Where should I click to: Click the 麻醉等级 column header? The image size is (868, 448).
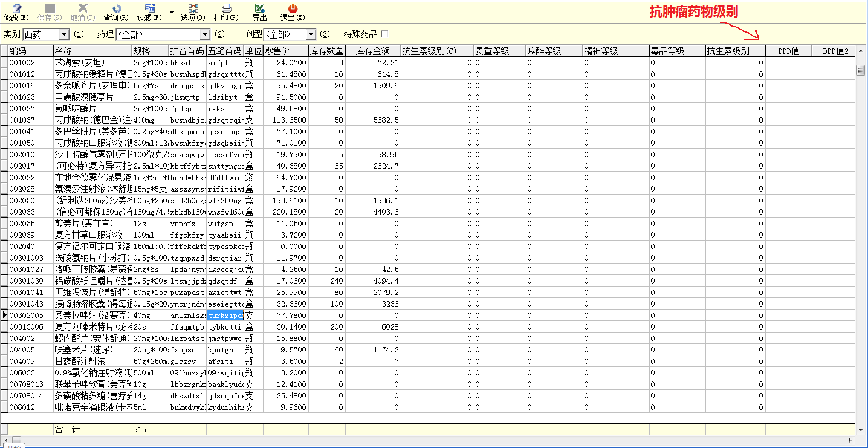[554, 51]
